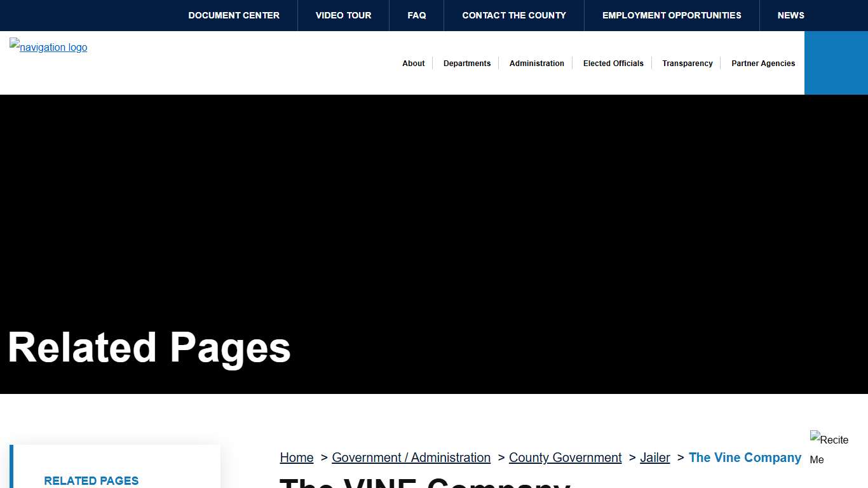This screenshot has height=488, width=868.
Task: Open the Administration menu
Action: pyautogui.click(x=536, y=64)
